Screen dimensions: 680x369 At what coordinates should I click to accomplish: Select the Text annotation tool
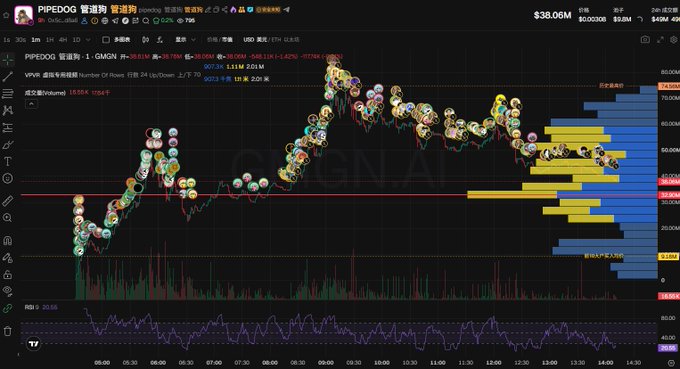8,162
